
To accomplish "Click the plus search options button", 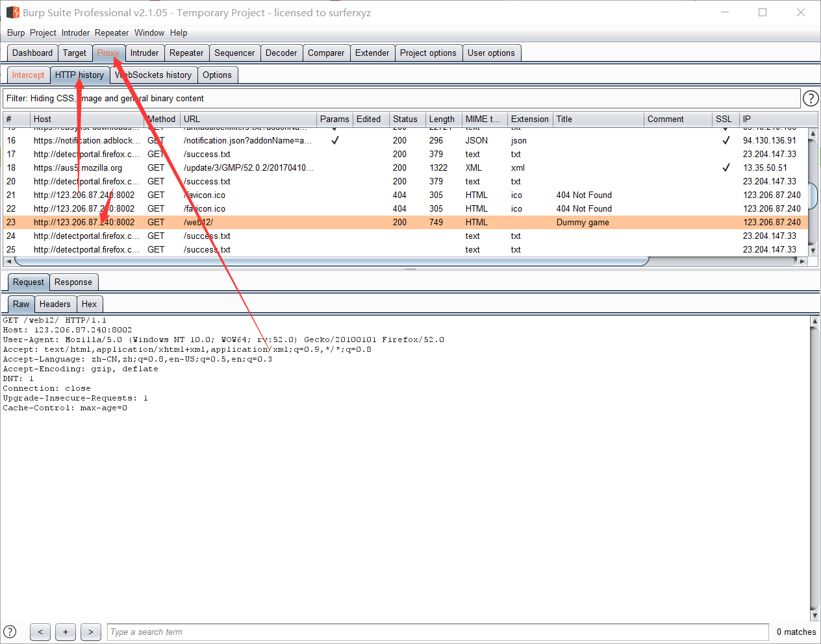I will [66, 632].
